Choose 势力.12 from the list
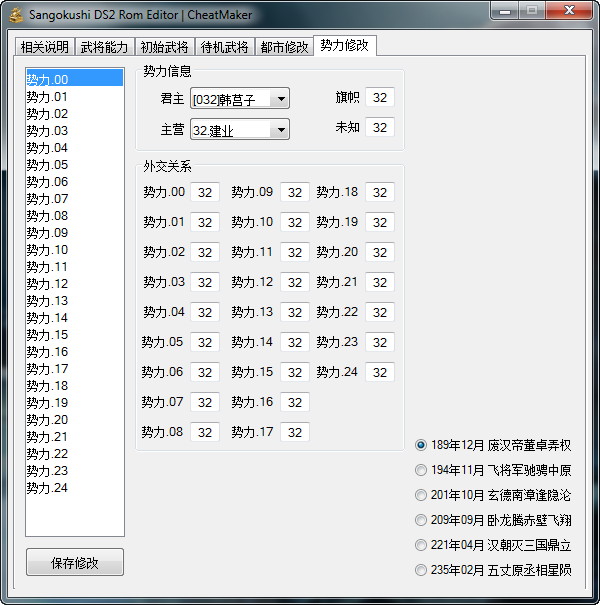 (47, 284)
